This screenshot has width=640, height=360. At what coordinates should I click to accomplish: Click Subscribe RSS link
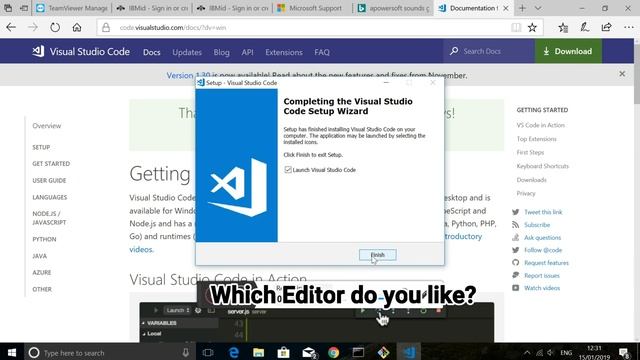(x=537, y=224)
